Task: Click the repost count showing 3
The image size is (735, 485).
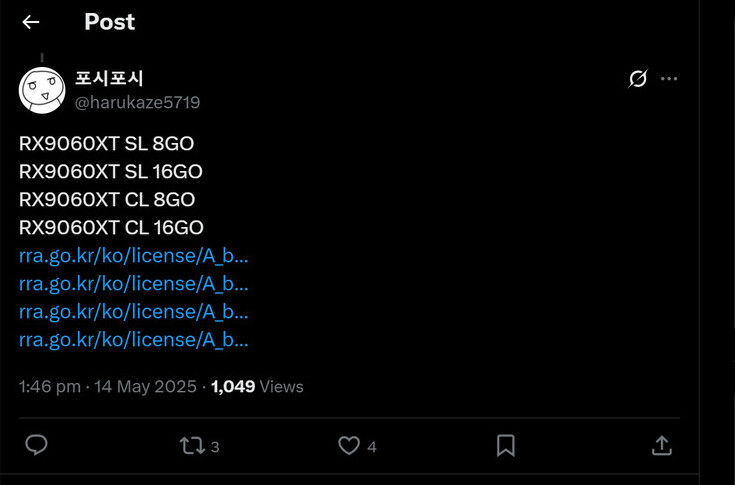Action: 215,447
